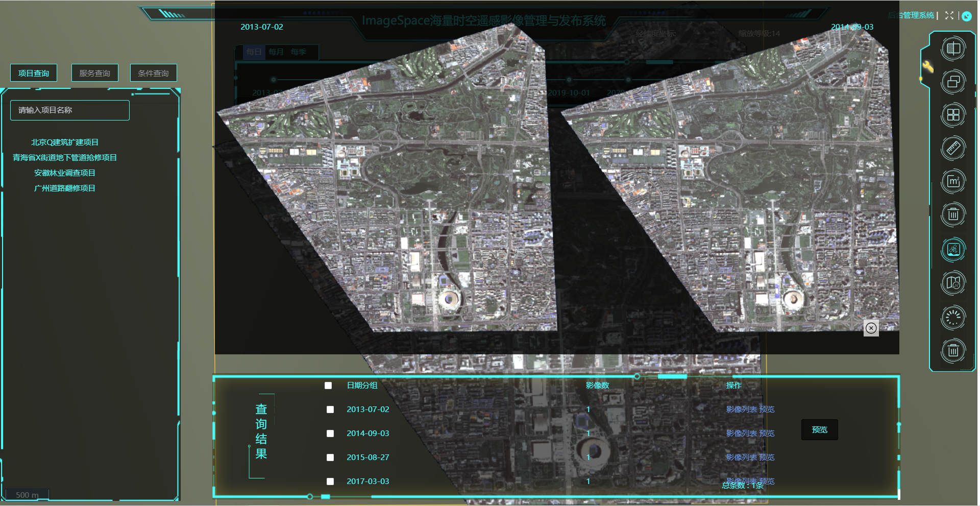The image size is (980, 506).
Task: Activate the swipe split-compare tool
Action: coord(952,49)
